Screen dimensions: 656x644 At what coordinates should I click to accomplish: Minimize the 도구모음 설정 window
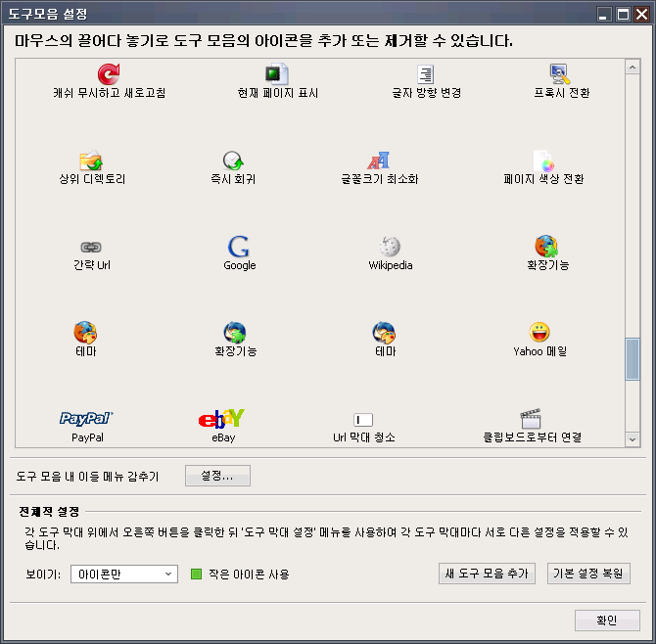pos(604,15)
